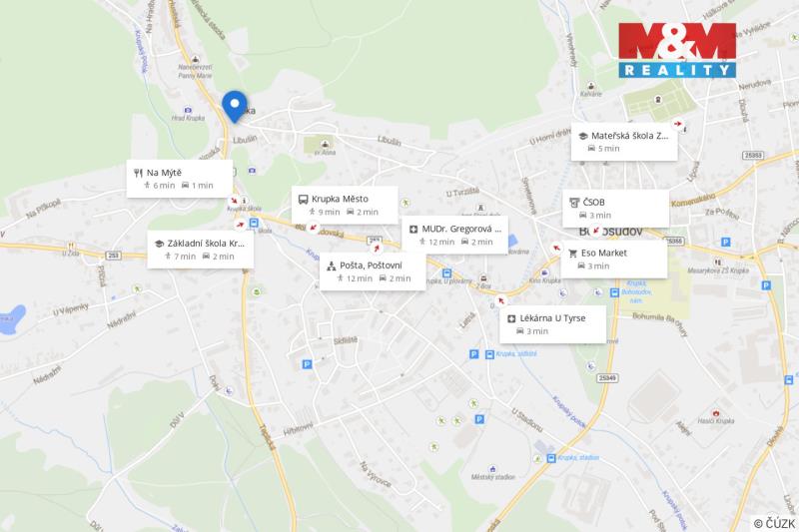Click the blue location pin marker

click(x=235, y=107)
